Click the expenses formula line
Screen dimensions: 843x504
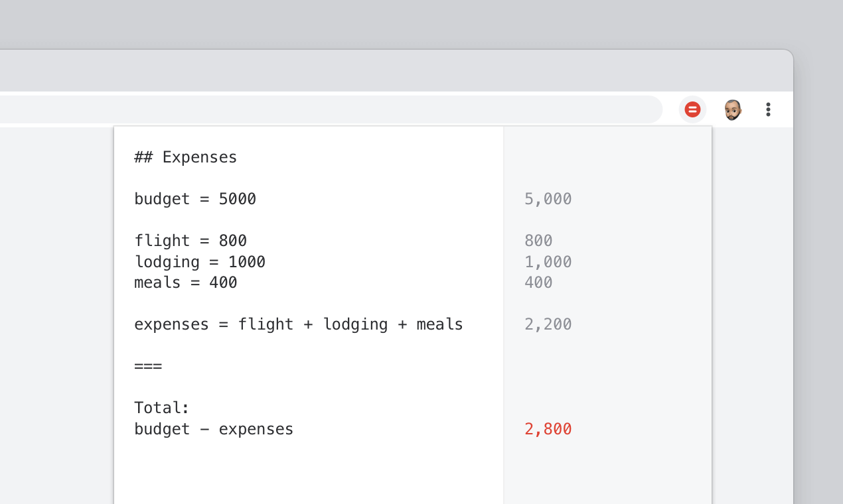click(298, 324)
